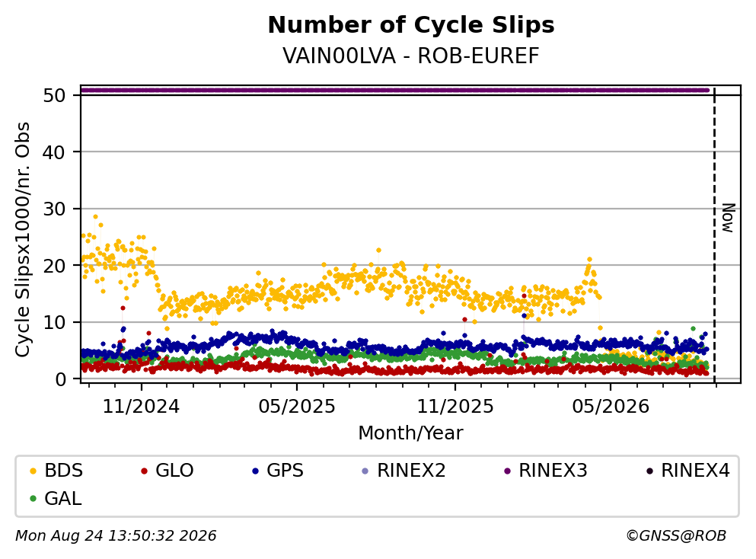Screen dimensions: 756x559
Task: Click the VAIN00LVA - ROB-EUREF subtitle
Action: coord(411,56)
